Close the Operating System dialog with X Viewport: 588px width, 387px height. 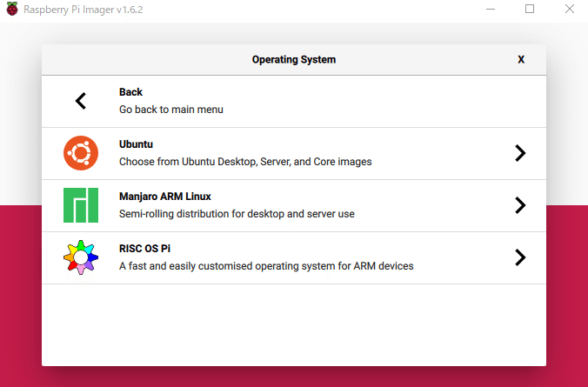coord(521,60)
